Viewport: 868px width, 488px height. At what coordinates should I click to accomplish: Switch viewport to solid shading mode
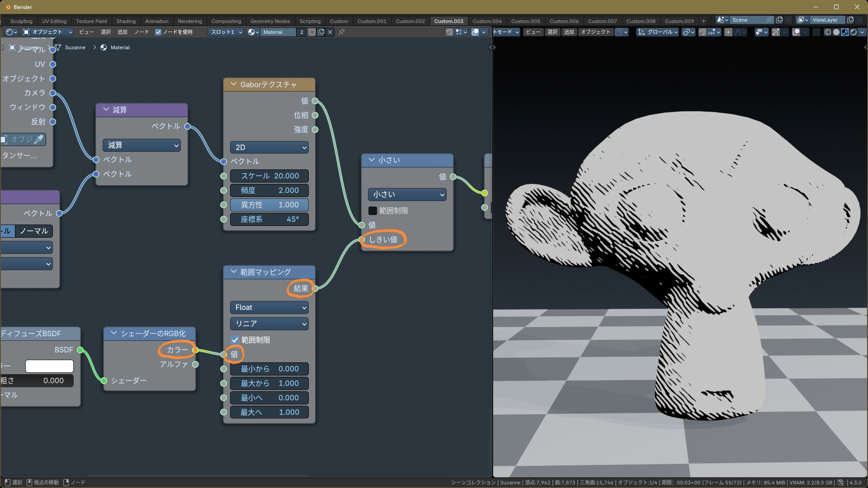pyautogui.click(x=836, y=32)
